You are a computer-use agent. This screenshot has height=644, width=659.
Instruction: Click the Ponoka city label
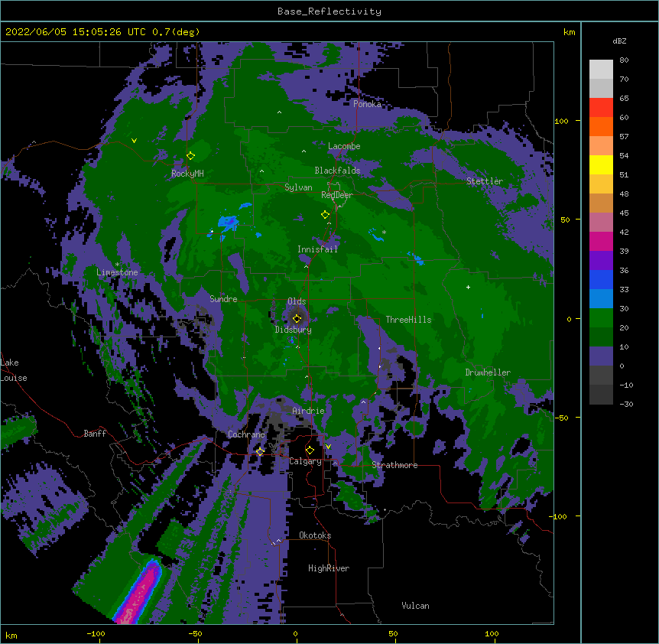click(367, 104)
